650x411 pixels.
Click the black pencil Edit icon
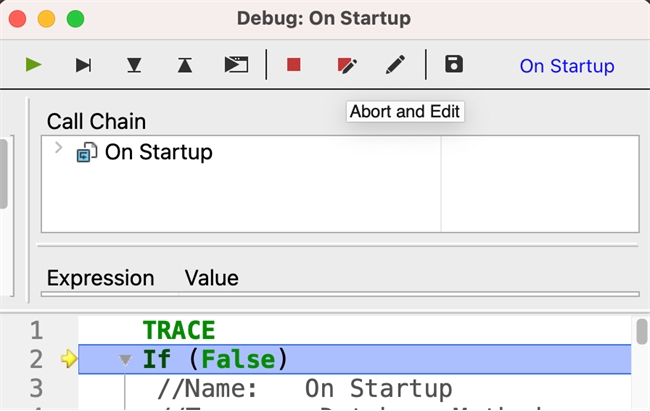(396, 65)
